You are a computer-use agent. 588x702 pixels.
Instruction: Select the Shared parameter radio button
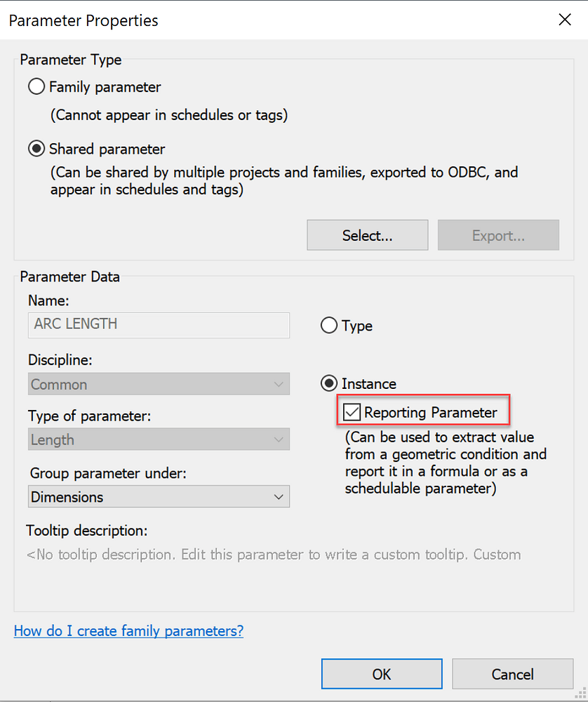click(x=36, y=149)
